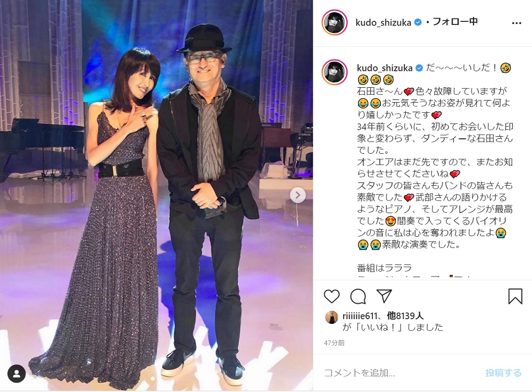Click kudo_shizuka username in the caption

[x=385, y=68]
